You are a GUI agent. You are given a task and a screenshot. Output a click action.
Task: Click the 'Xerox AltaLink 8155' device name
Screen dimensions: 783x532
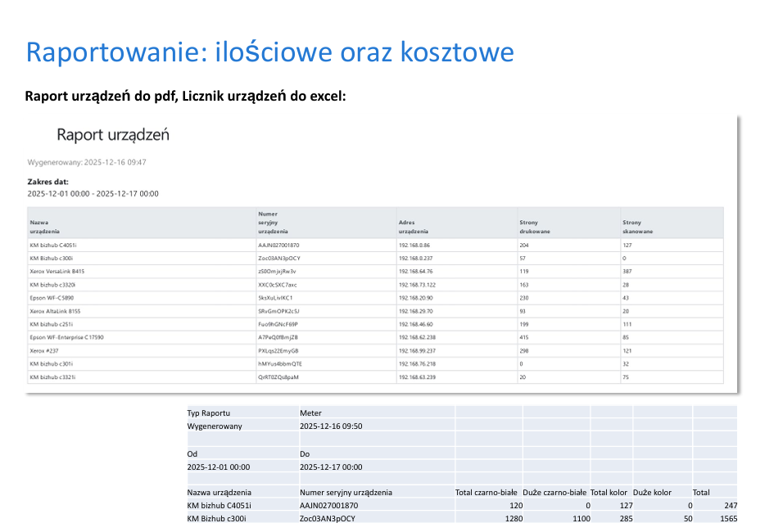(x=55, y=311)
